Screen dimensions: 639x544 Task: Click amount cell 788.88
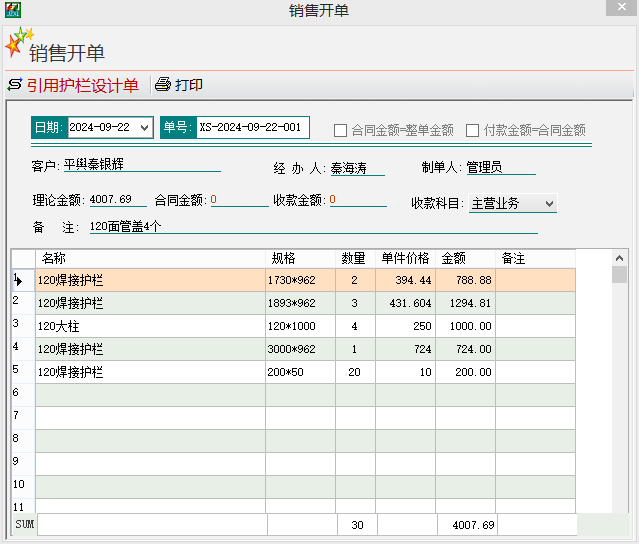465,280
